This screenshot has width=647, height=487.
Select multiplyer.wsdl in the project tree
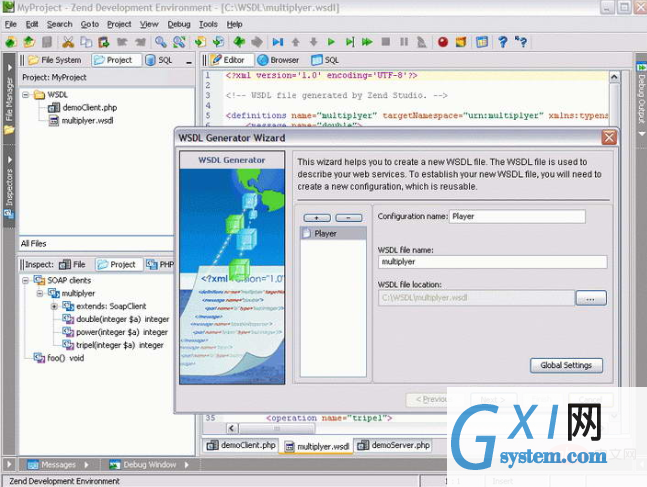[x=81, y=121]
